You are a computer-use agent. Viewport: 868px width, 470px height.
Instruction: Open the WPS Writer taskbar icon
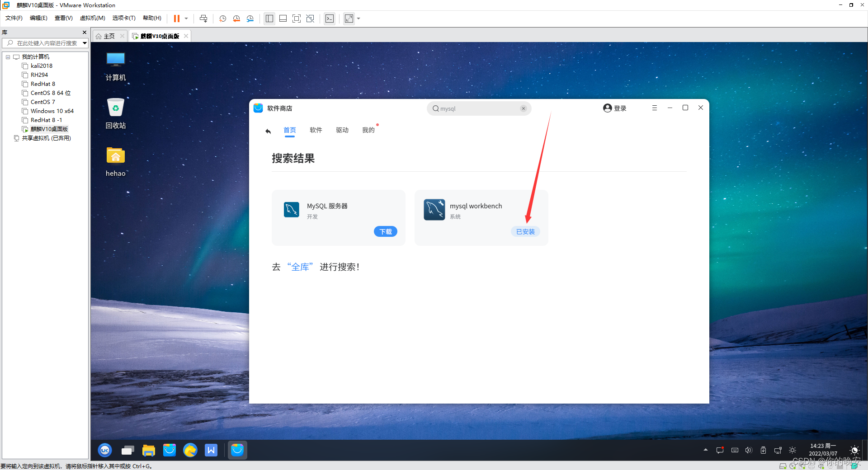pos(211,450)
